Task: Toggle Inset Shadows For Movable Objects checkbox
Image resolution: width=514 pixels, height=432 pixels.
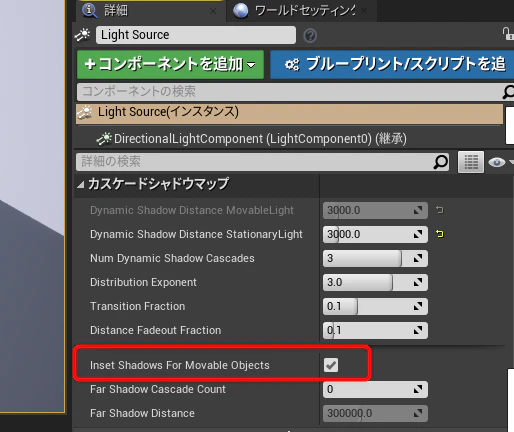Action: (x=331, y=365)
